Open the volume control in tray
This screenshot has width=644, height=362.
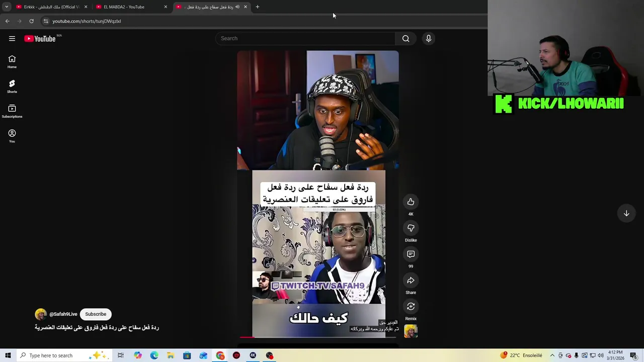[601, 355]
